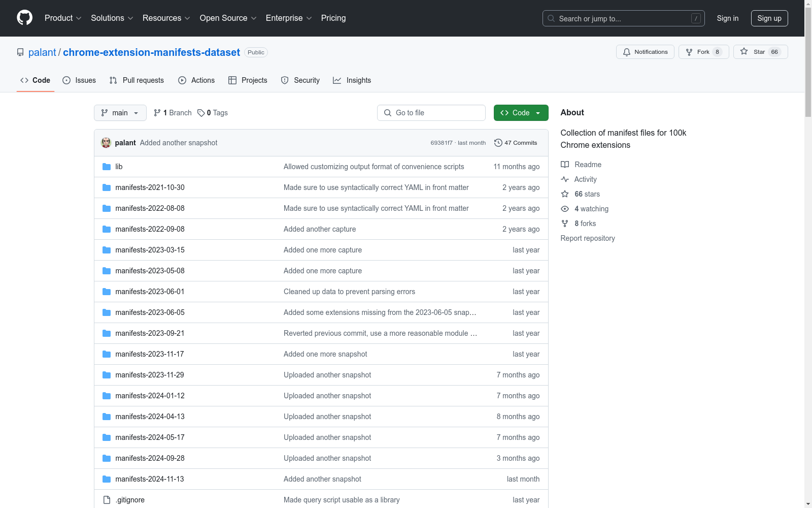This screenshot has height=508, width=812.
Task: Open the palant owner link in the title
Action: [x=42, y=52]
